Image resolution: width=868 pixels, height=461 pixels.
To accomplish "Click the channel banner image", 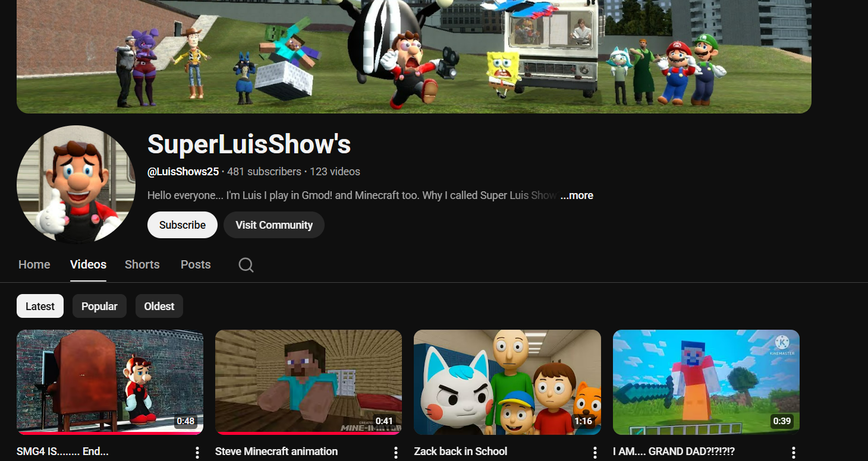I will 414,56.
